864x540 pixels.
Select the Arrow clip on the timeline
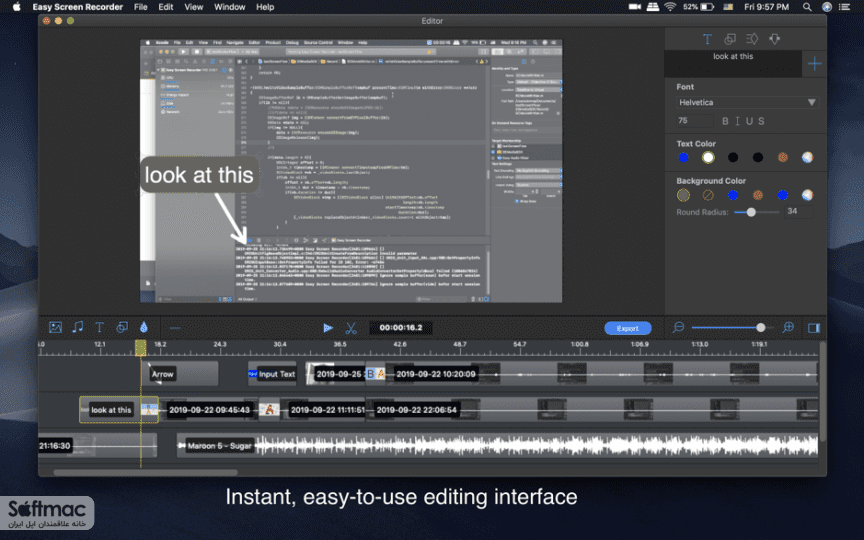pos(180,374)
